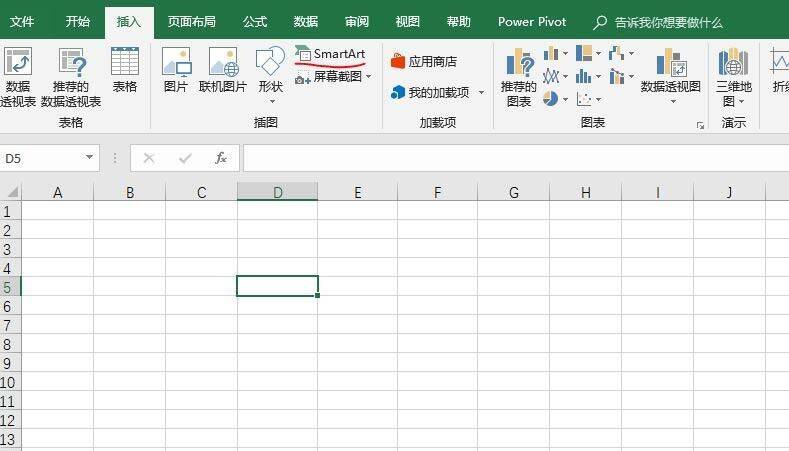Viewport: 789px width, 451px height.
Task: Click the Select All corner triangle
Action: (12, 192)
